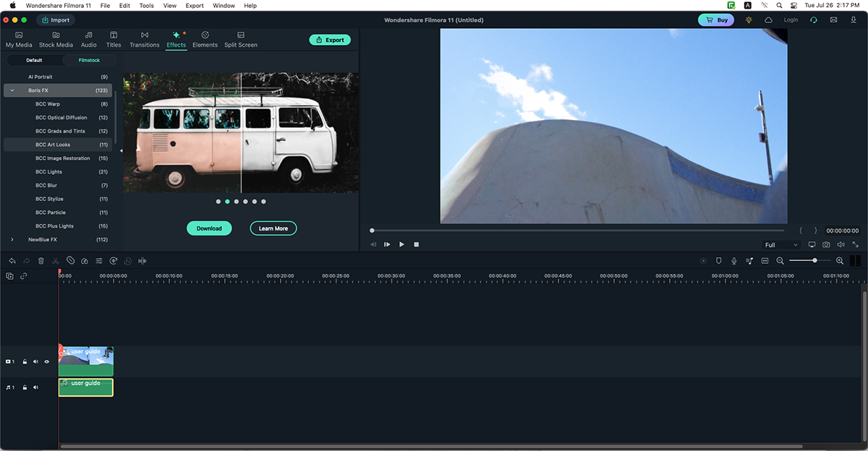
Task: Select the user guide video clip on timeline
Action: click(86, 361)
